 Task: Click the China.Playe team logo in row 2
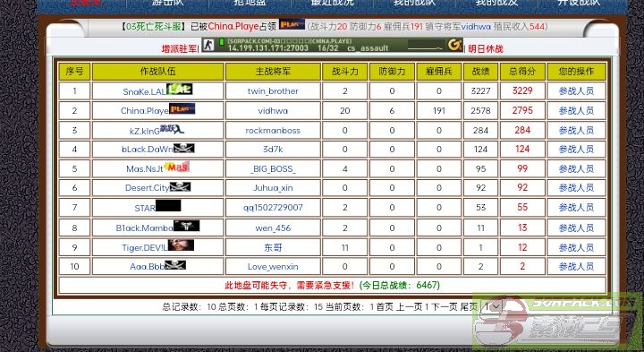coord(182,109)
